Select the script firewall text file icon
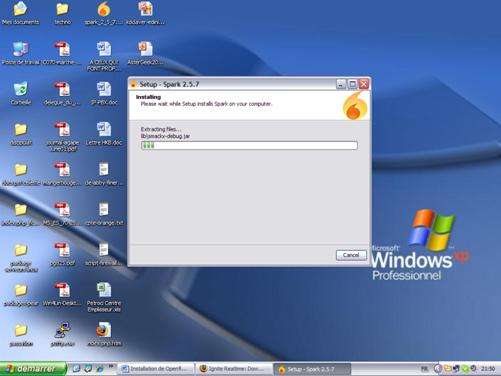The width and height of the screenshot is (501, 376). [104, 254]
